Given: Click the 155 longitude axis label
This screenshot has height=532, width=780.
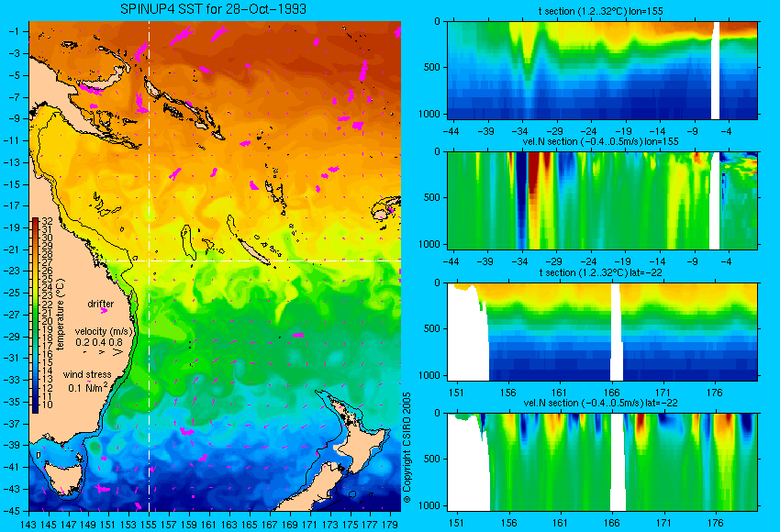Looking at the screenshot, I should coord(149,524).
